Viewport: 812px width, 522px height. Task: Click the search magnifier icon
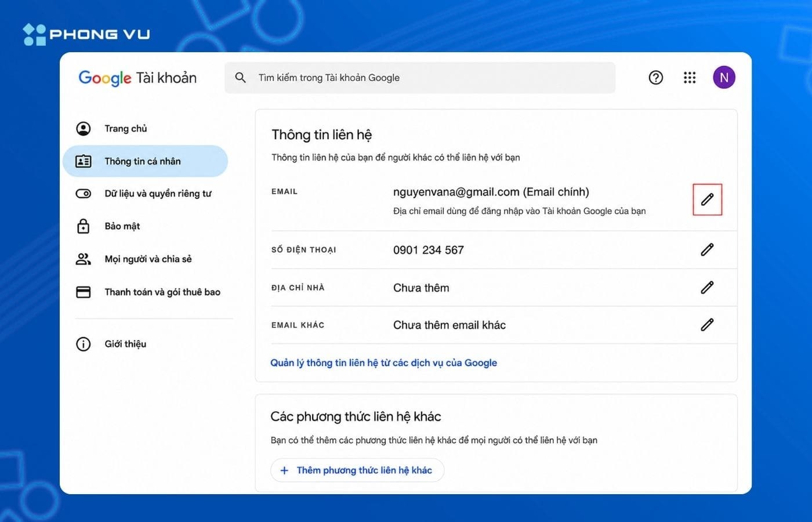[240, 77]
